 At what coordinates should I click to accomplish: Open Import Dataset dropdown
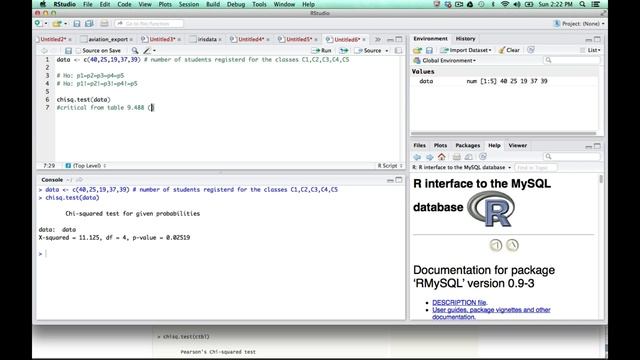point(490,50)
